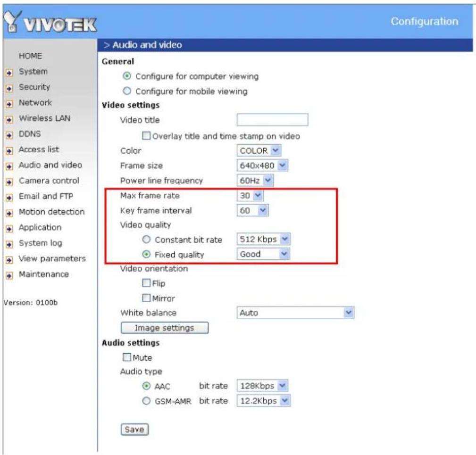This screenshot has width=476, height=455.
Task: Click the arrow icon beside View parameters
Action: click(9, 260)
